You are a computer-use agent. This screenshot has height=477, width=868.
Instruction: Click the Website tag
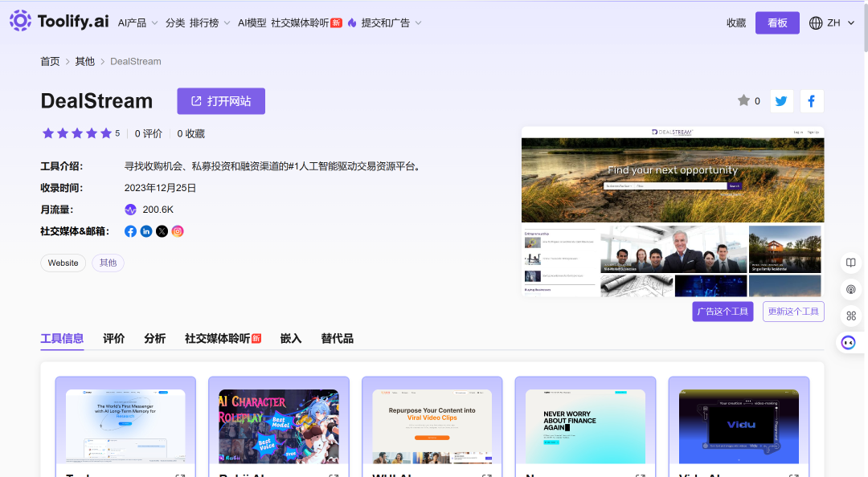[63, 263]
